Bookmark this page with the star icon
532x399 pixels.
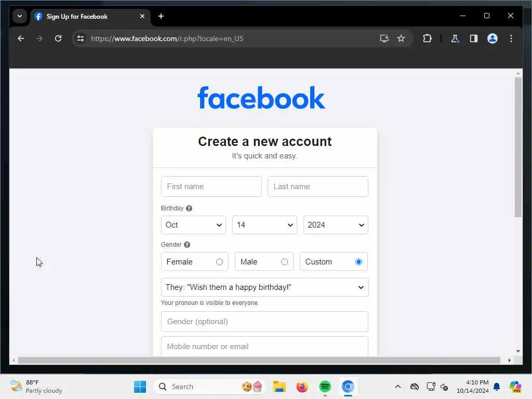tap(401, 38)
